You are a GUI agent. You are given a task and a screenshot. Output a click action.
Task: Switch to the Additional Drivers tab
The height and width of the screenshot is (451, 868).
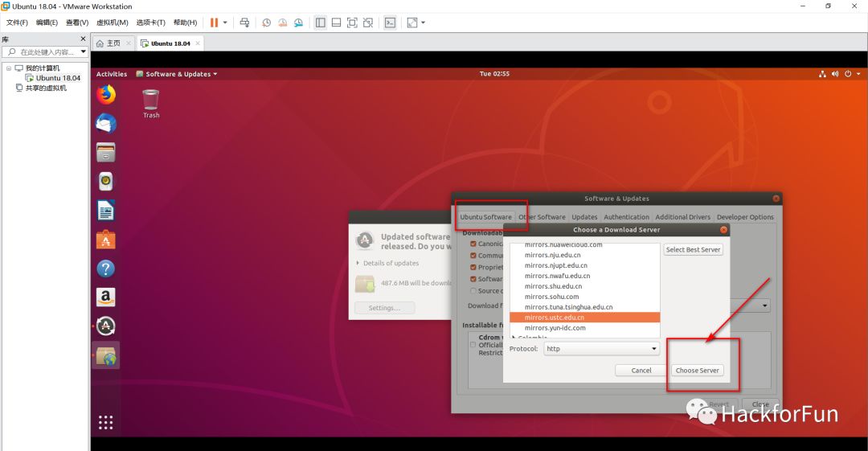682,217
